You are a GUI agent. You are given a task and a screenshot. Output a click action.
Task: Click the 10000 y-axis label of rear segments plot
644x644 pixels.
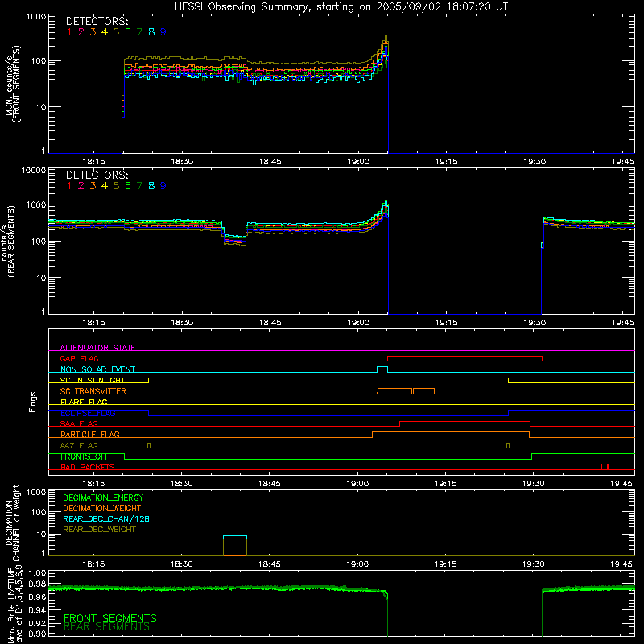pyautogui.click(x=34, y=170)
